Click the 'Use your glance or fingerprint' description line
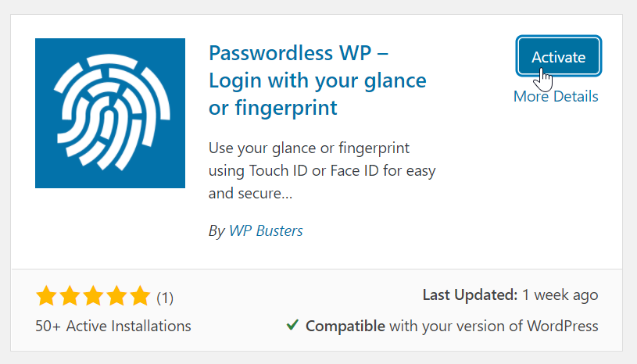 [x=310, y=148]
